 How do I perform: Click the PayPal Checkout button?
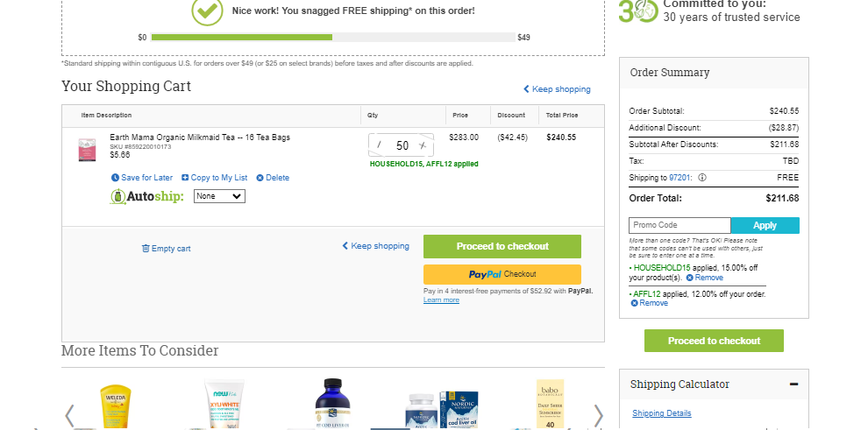[502, 274]
